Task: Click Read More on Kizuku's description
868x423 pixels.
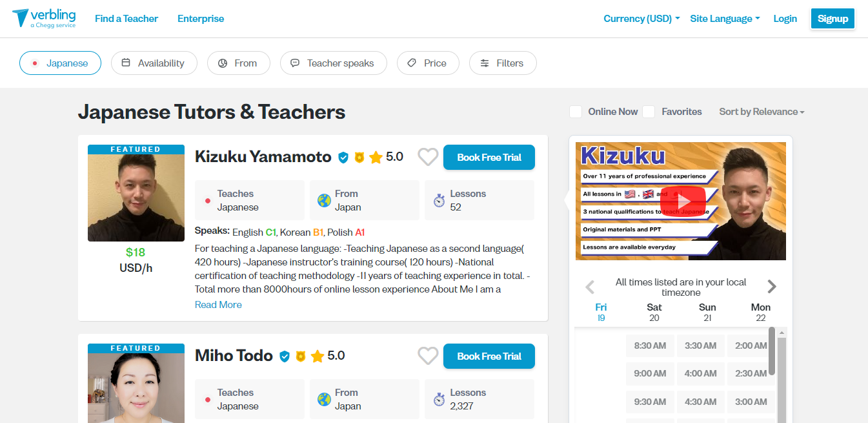Action: tap(218, 305)
